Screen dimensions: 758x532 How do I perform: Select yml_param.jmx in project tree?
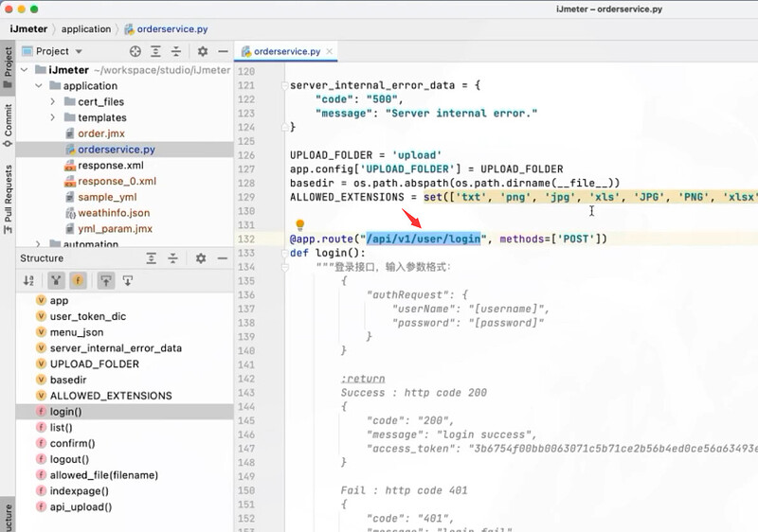click(x=115, y=229)
